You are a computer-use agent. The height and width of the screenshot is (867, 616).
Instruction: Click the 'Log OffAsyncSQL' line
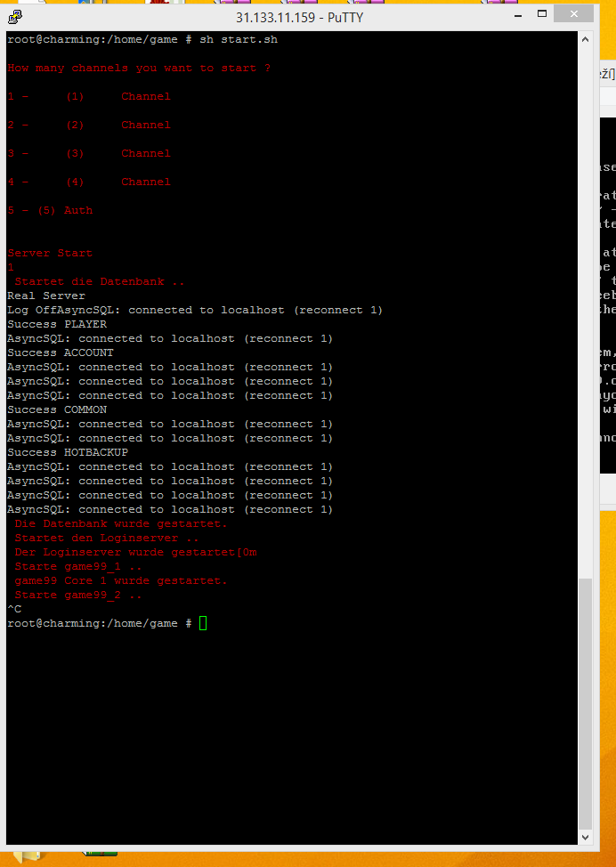click(x=195, y=310)
